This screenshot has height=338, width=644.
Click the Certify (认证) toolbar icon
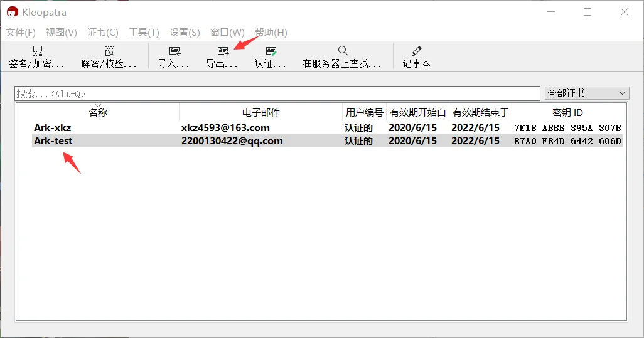271,51
